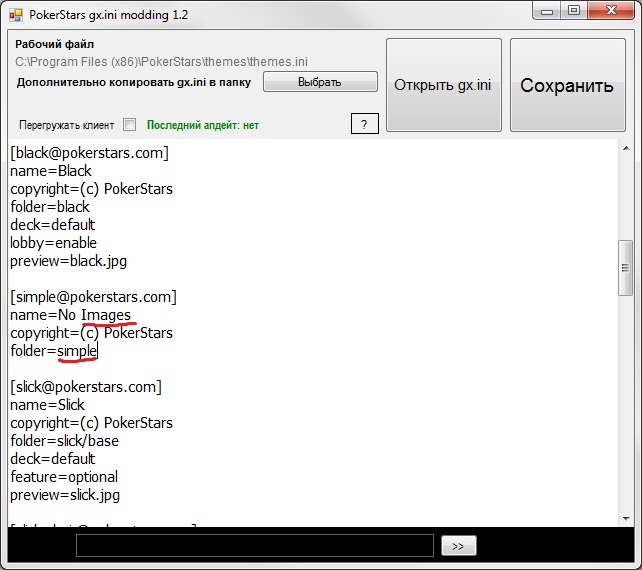Toggle 'Перегружать клиент' checkbox
Viewport: 642px width, 570px height.
[129, 124]
